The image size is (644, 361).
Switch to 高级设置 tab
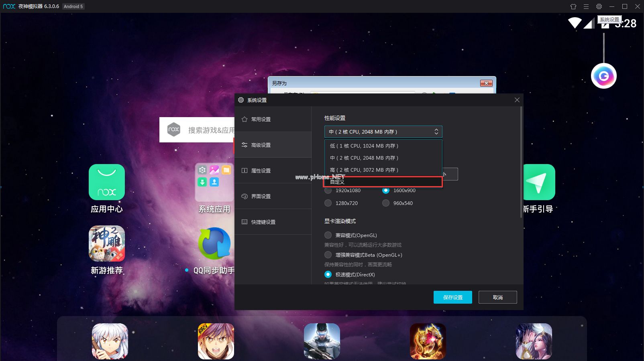(273, 145)
